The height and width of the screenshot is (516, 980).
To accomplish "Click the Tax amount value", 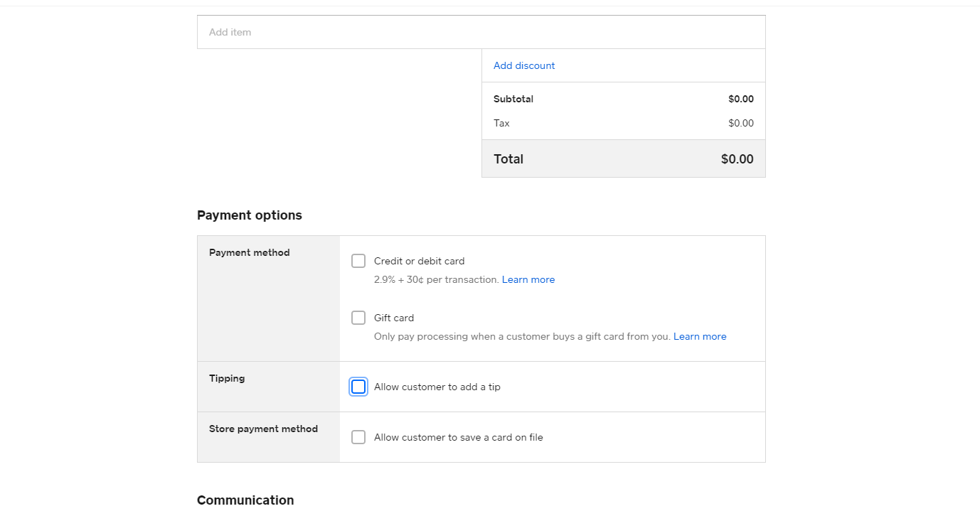I will click(740, 123).
